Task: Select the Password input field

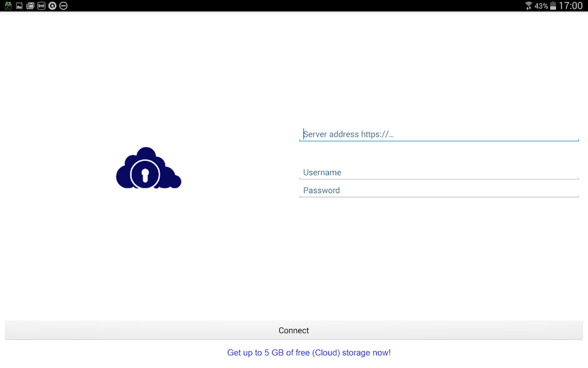Action: click(439, 190)
